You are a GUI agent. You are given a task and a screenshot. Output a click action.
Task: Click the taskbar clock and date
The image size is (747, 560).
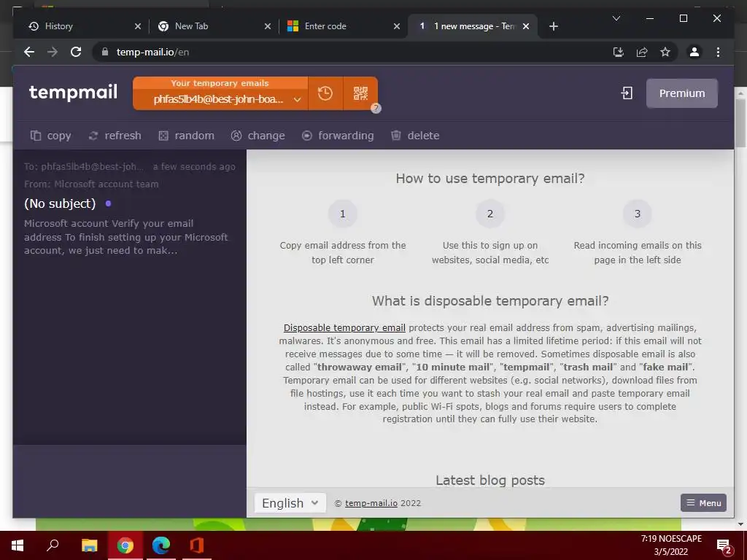coord(671,545)
